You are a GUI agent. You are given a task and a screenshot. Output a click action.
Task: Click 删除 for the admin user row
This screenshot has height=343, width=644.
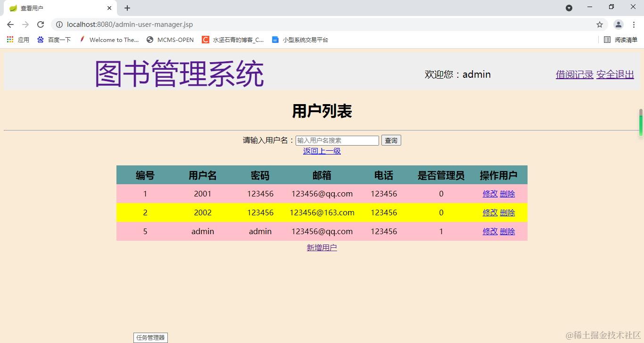508,231
